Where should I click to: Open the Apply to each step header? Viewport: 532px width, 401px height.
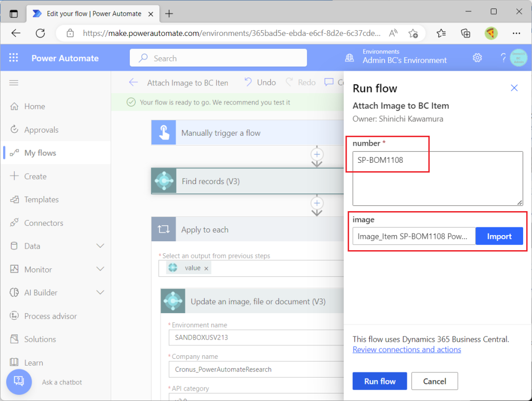247,229
